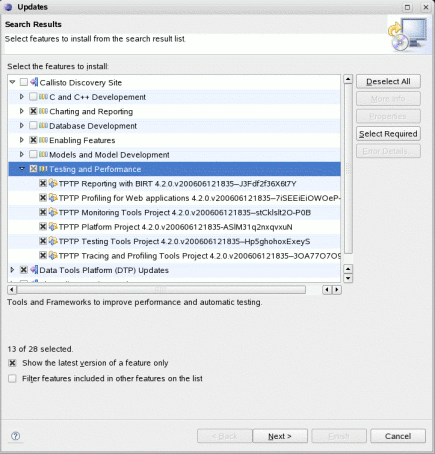Expand Data Tools Platform (DTP) Updates
Screen dimensions: 435x454
pyautogui.click(x=12, y=270)
